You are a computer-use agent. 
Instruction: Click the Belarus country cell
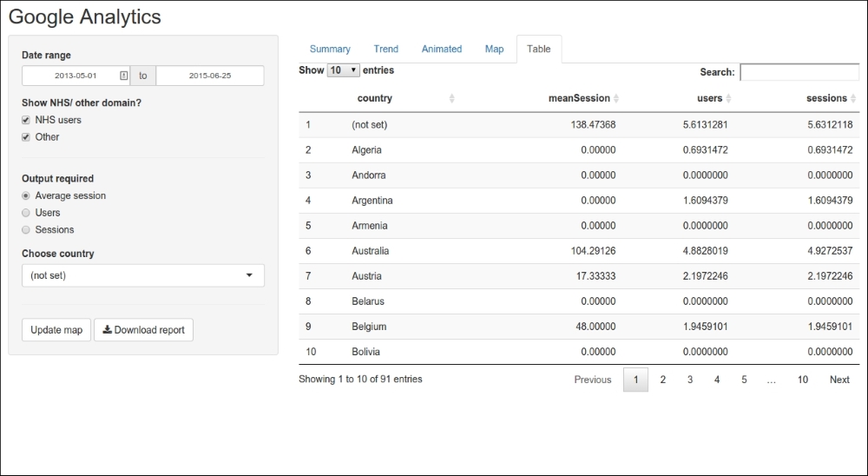pyautogui.click(x=367, y=301)
